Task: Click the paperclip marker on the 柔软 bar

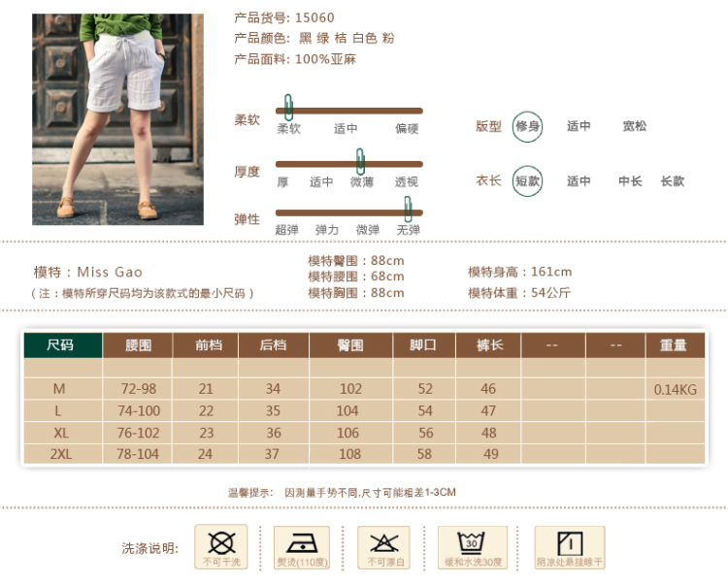Action: point(288,108)
